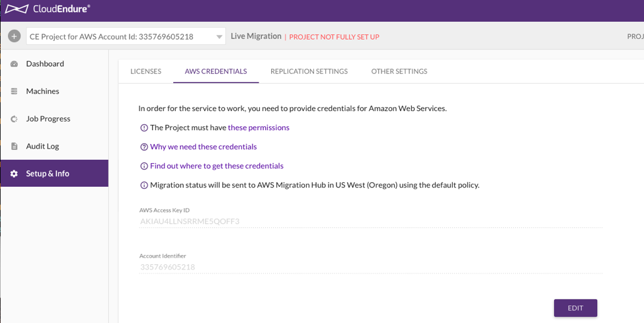Click the Dashboard gauge icon

[x=14, y=64]
